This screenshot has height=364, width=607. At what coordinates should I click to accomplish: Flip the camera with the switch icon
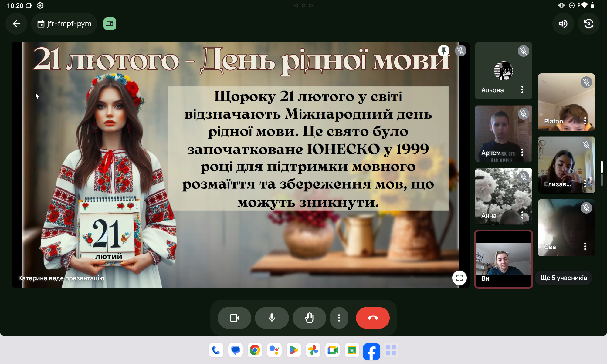click(x=588, y=24)
